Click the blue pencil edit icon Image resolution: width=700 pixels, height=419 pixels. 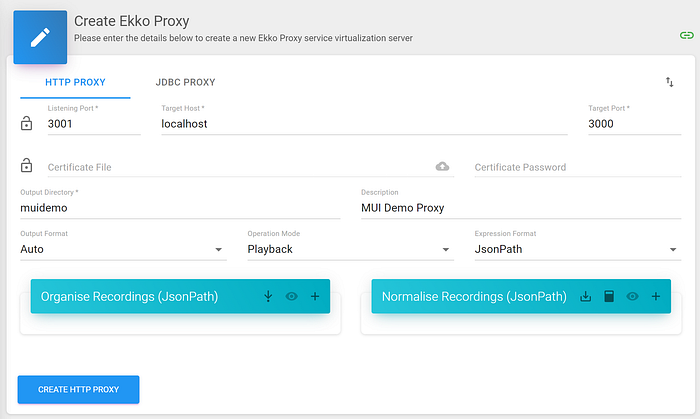coord(40,37)
